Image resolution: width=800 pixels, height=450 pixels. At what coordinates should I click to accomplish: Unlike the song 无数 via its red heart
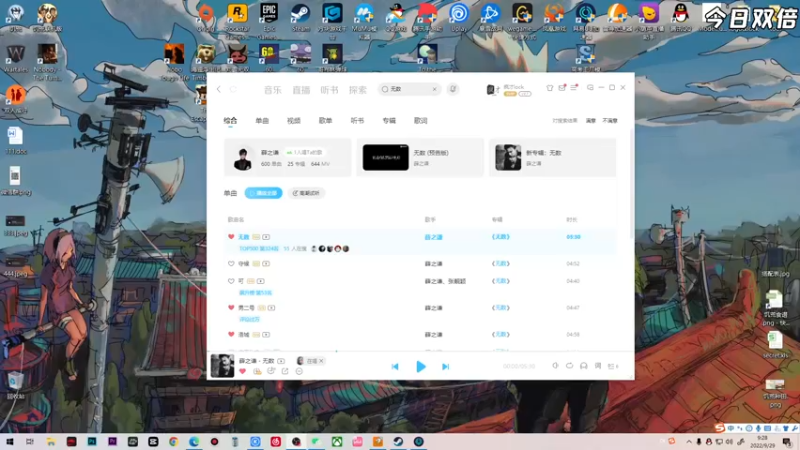coord(231,237)
